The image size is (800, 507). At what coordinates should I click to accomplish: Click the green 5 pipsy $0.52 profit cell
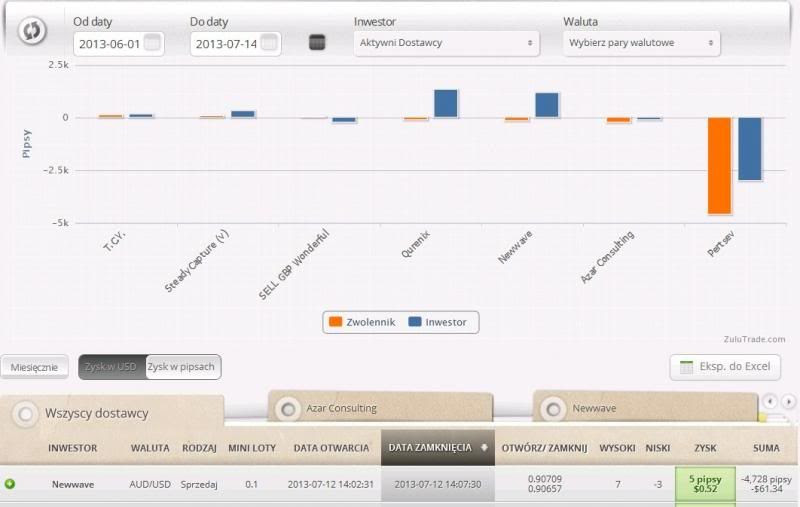tap(705, 484)
